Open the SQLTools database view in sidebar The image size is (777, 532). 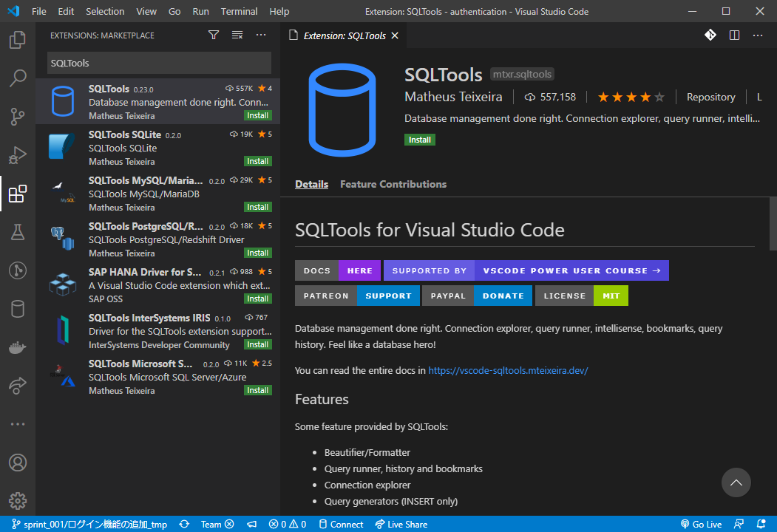coord(18,309)
